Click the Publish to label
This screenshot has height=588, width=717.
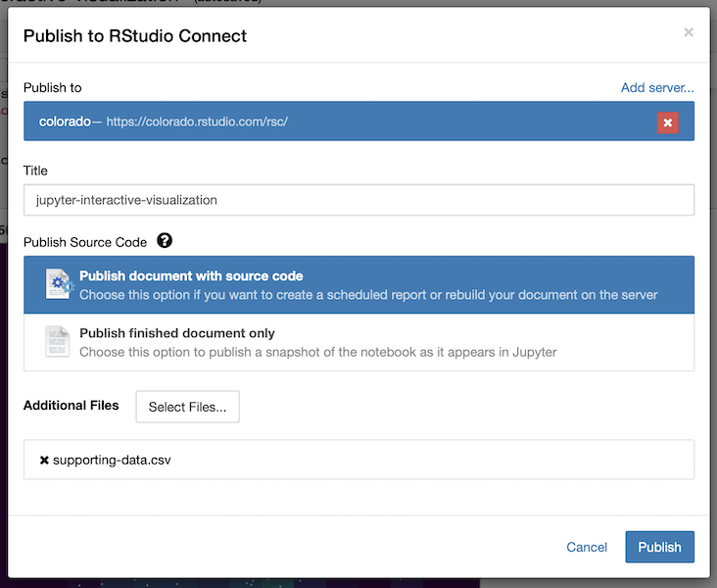point(53,87)
